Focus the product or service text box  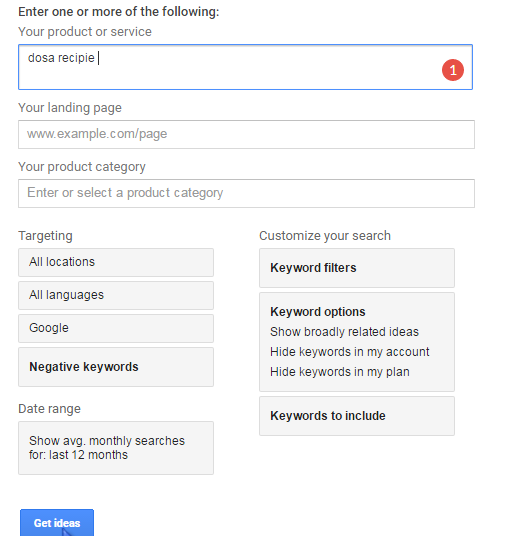coord(245,67)
